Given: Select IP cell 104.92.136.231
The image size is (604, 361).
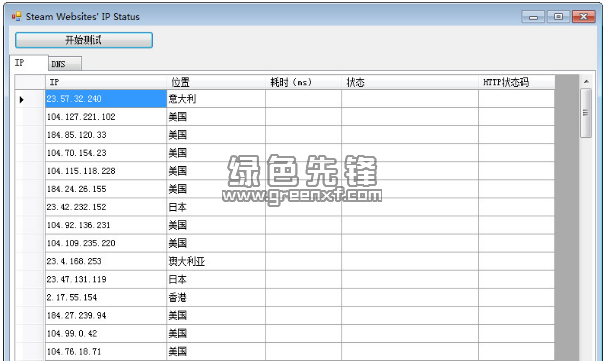Looking at the screenshot, I should [x=106, y=225].
